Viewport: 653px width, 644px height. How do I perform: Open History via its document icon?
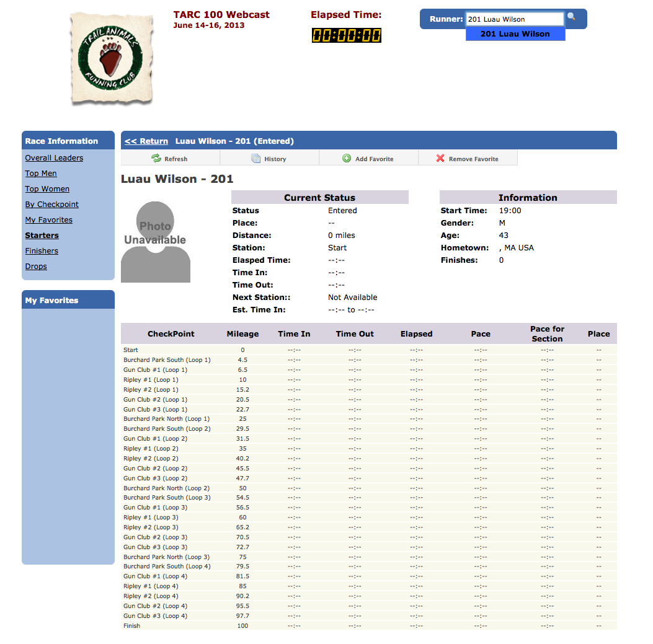point(255,159)
